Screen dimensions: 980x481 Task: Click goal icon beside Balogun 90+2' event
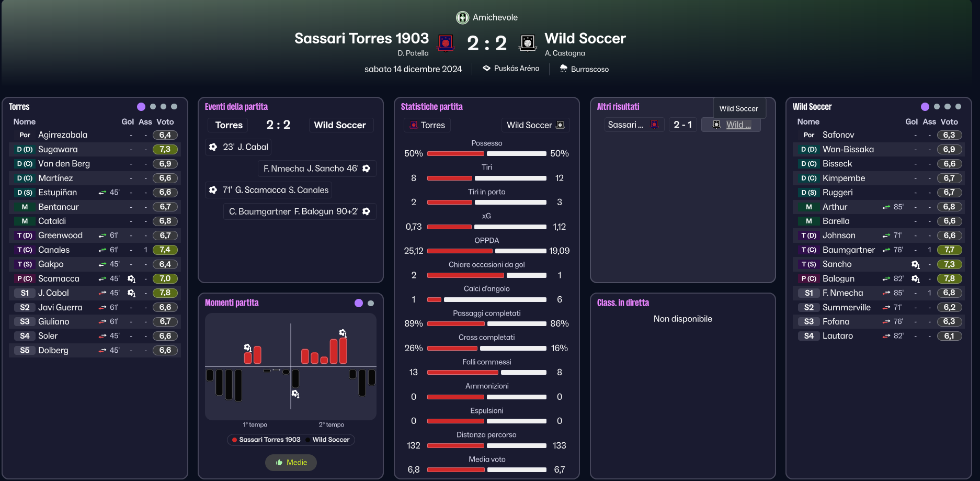367,211
